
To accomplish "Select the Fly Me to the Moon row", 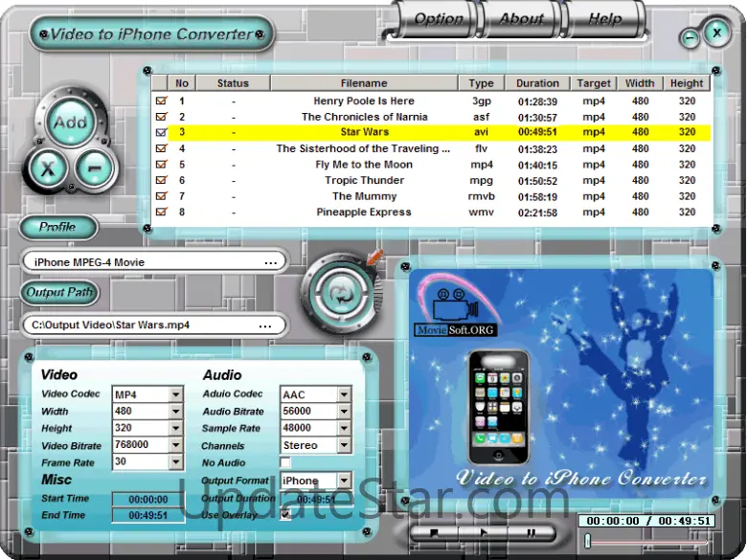I will [431, 165].
